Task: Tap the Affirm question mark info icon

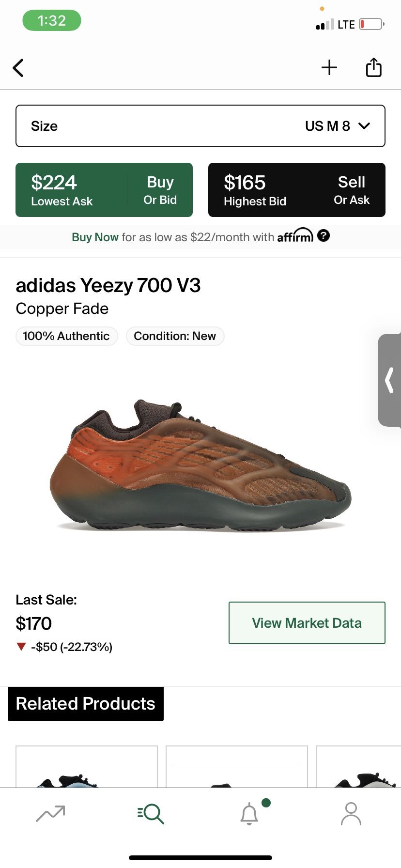Action: click(324, 236)
